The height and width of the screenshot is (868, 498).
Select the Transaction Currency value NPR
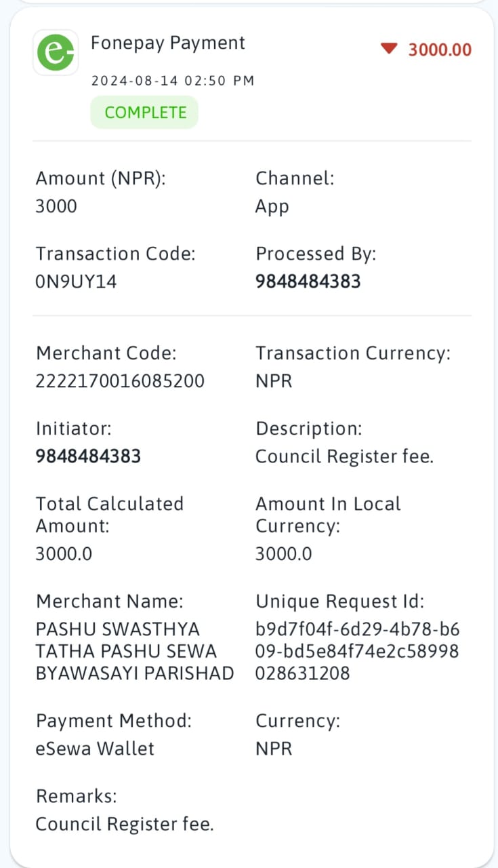pyautogui.click(x=274, y=381)
